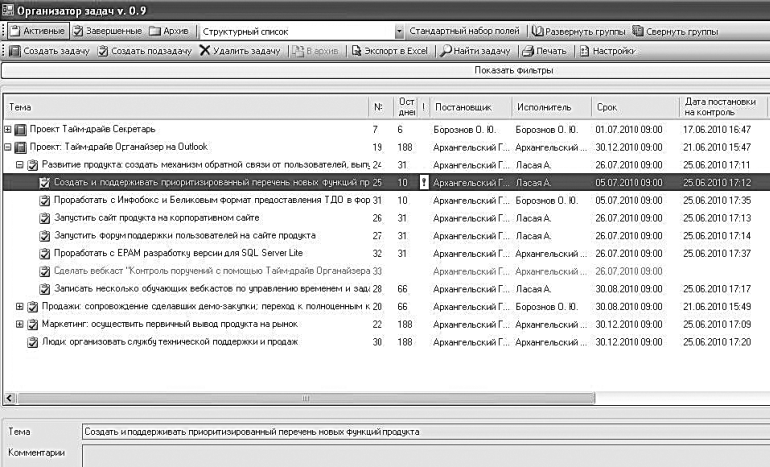Click the application icon in title bar
Screen dimensions: 770x467
[7, 10]
